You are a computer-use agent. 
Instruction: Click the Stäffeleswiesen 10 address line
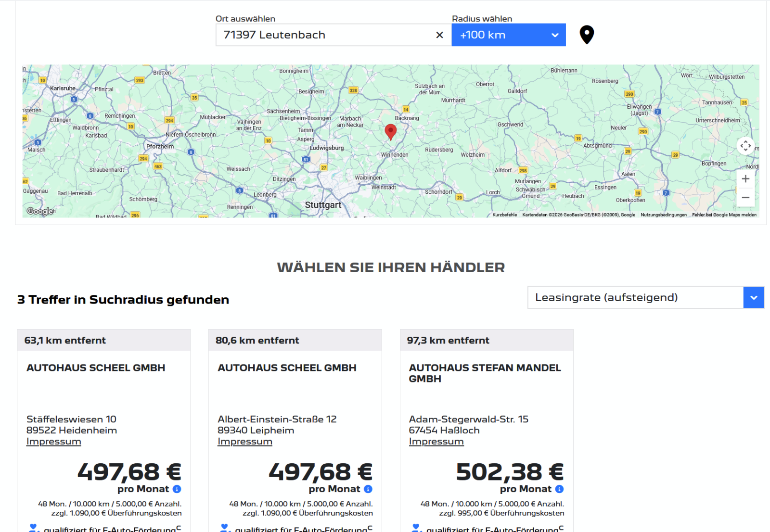click(71, 419)
